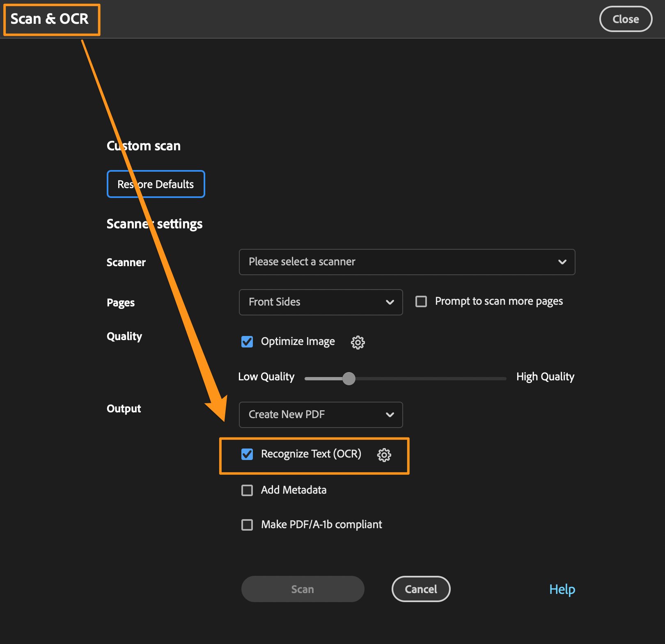Click the Output dropdown chevron arrow
Image resolution: width=665 pixels, height=644 pixels.
pos(390,415)
